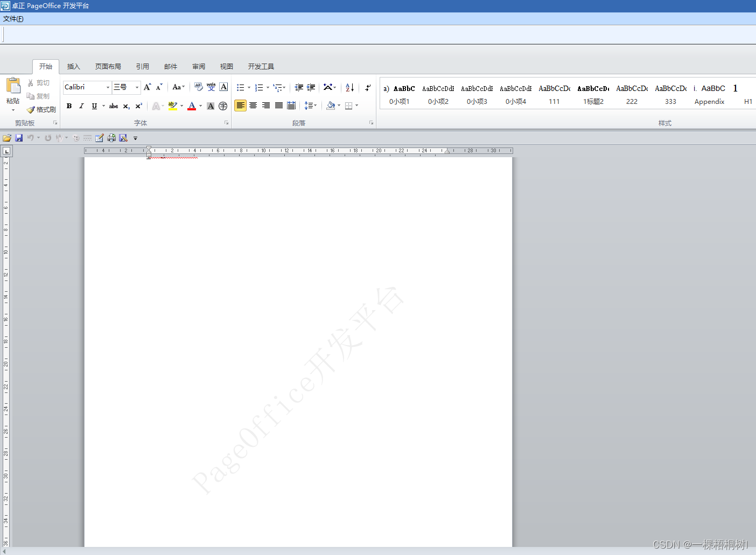Open the Multilevel List dropdown

tap(279, 87)
